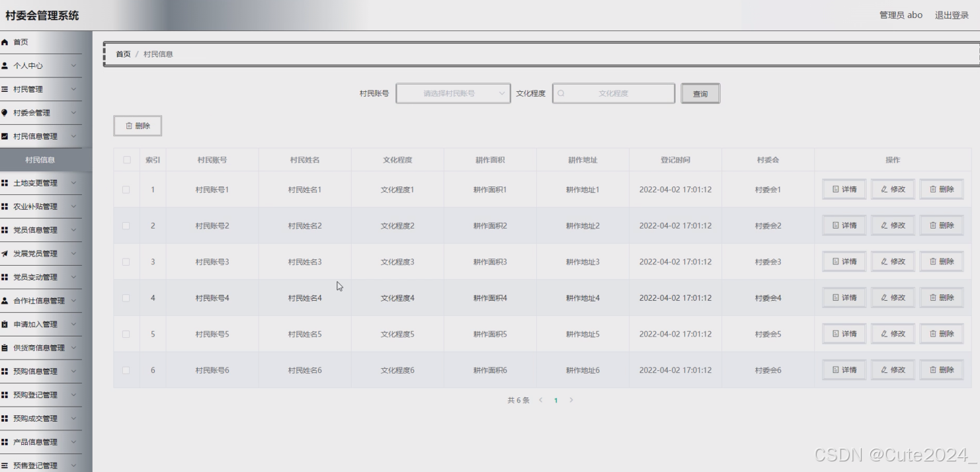The width and height of the screenshot is (980, 472).
Task: Open the 首页 sidebar menu item
Action: coord(41,42)
